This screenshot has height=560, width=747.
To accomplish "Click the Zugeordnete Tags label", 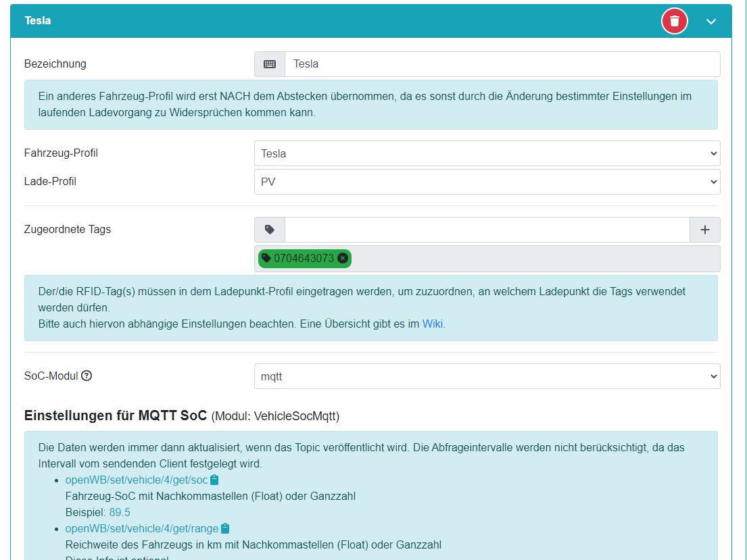I will pos(67,229).
